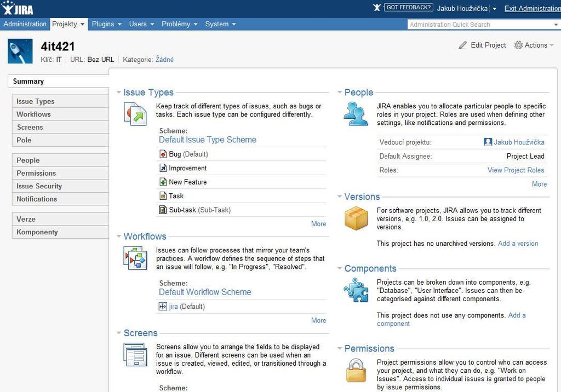The image size is (561, 392).
Task: Click the Got Feedback button
Action: [409, 8]
